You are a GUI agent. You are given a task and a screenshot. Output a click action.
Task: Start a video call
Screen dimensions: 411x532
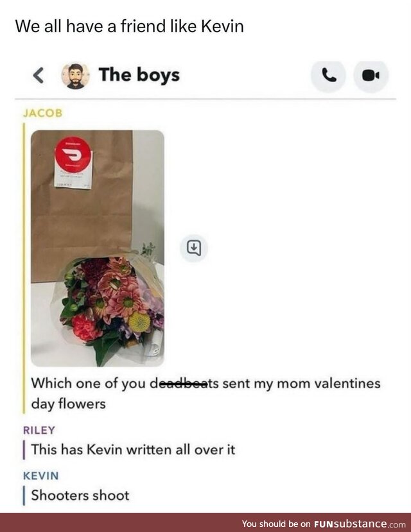click(371, 76)
